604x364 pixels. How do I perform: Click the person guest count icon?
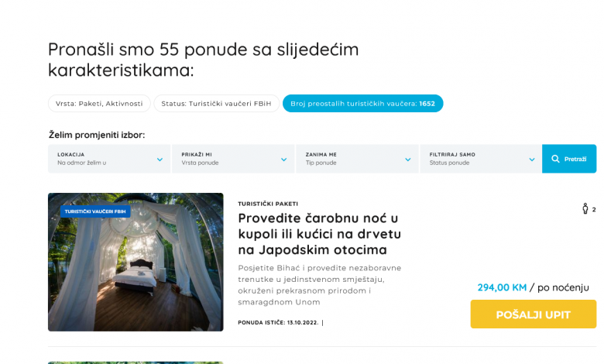[585, 209]
